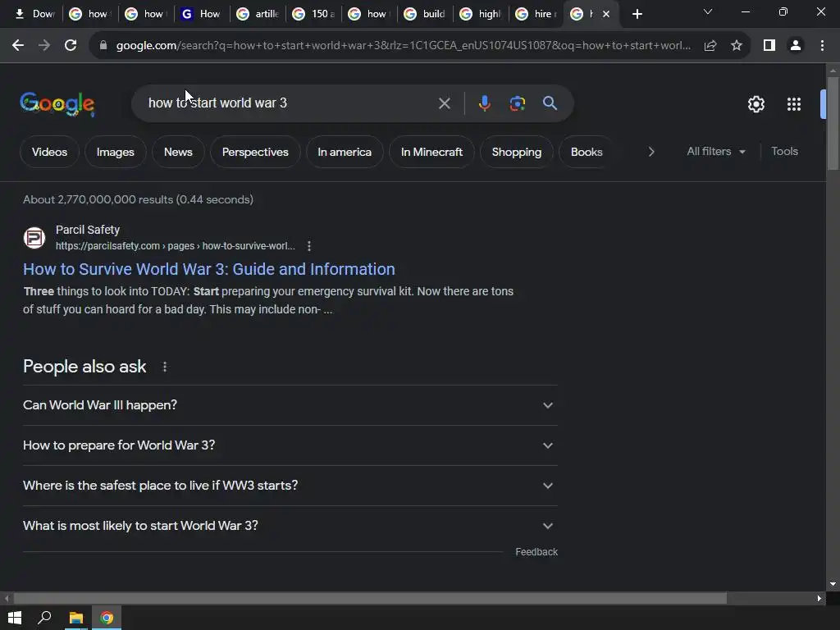840x630 pixels.
Task: Open the Chrome profile icon
Action: point(796,46)
